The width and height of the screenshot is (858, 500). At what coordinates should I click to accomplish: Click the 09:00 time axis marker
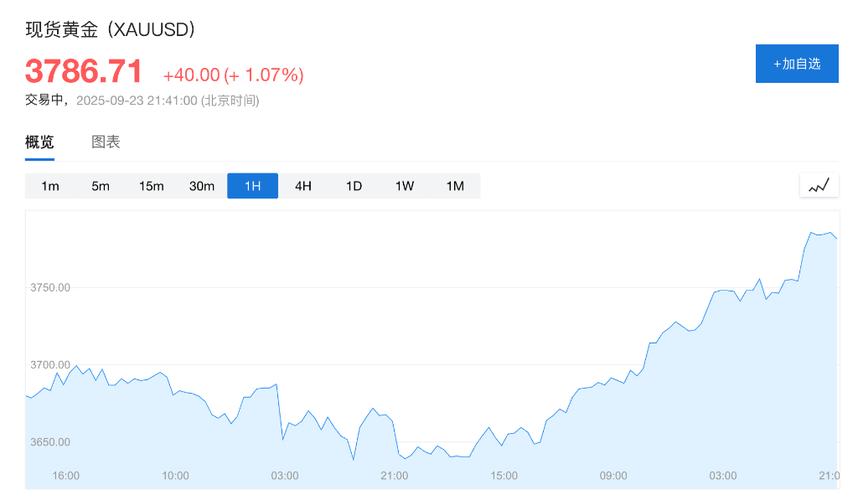[x=613, y=475]
